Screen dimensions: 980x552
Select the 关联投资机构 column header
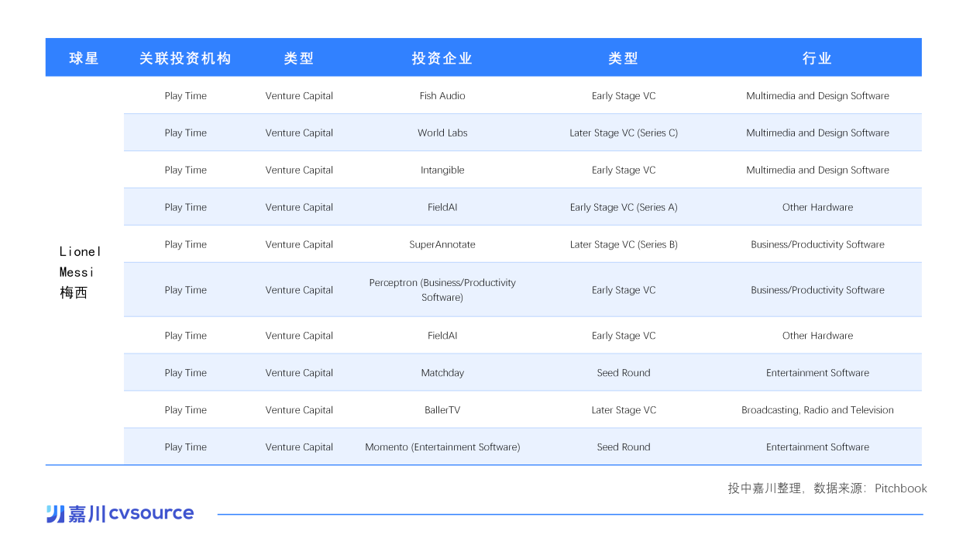[x=185, y=58]
